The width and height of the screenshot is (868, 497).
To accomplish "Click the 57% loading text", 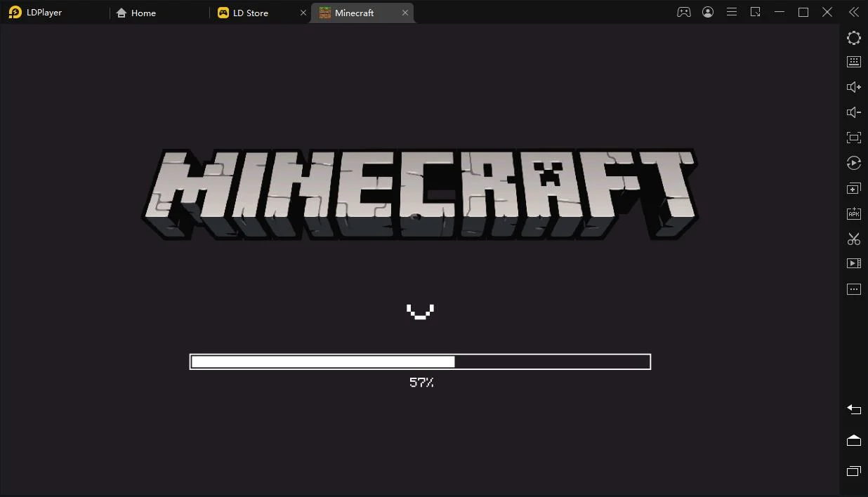I will click(421, 383).
